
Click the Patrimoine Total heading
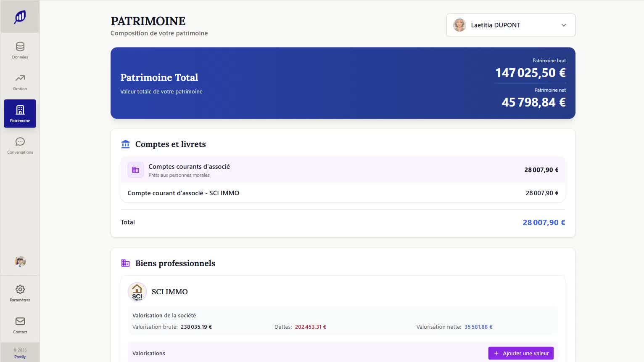159,77
